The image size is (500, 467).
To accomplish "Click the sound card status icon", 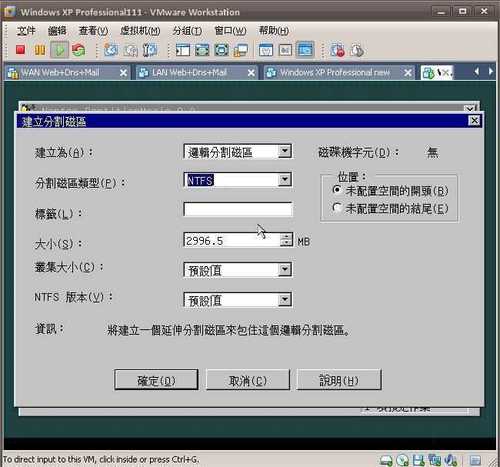I will [451, 460].
